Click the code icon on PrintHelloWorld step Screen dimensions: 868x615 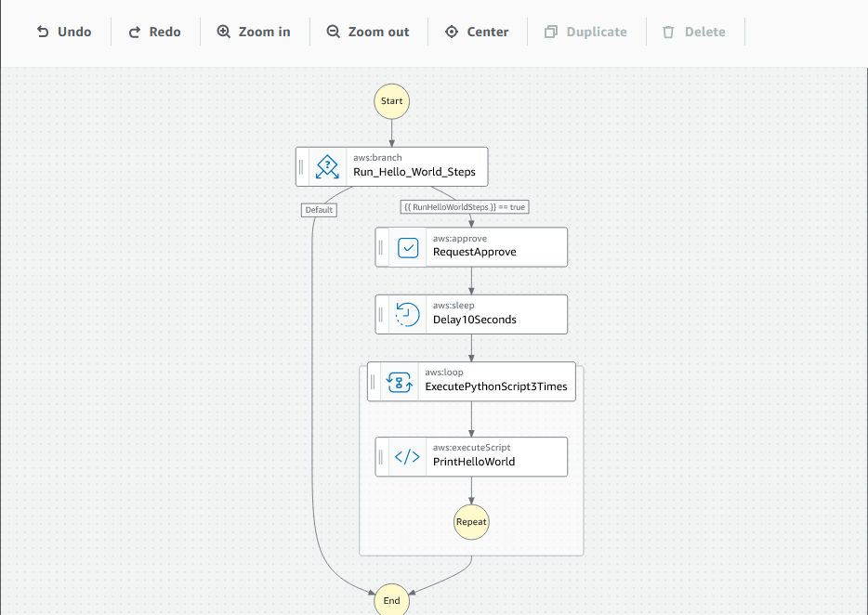405,456
